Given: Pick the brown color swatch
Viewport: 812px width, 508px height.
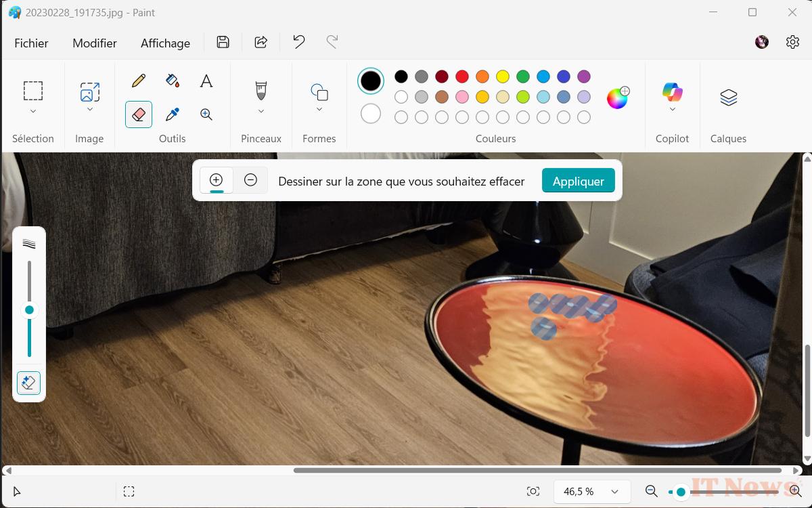Looking at the screenshot, I should pos(442,97).
